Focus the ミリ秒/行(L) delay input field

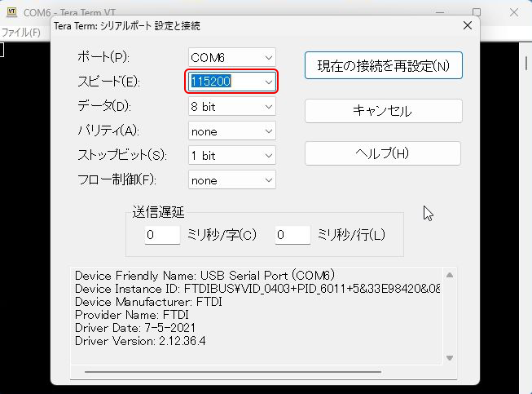click(x=292, y=235)
